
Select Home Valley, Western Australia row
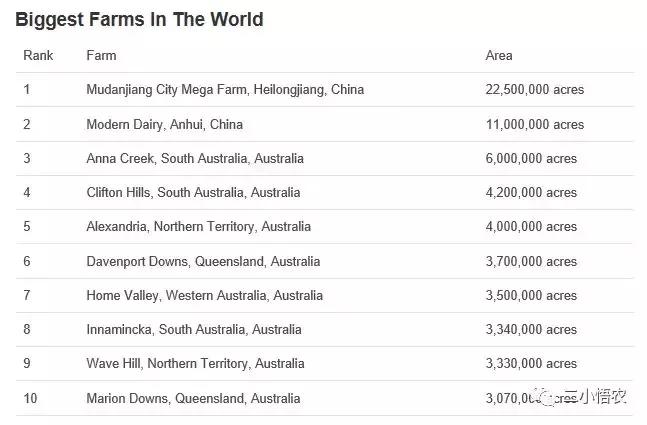204,296
